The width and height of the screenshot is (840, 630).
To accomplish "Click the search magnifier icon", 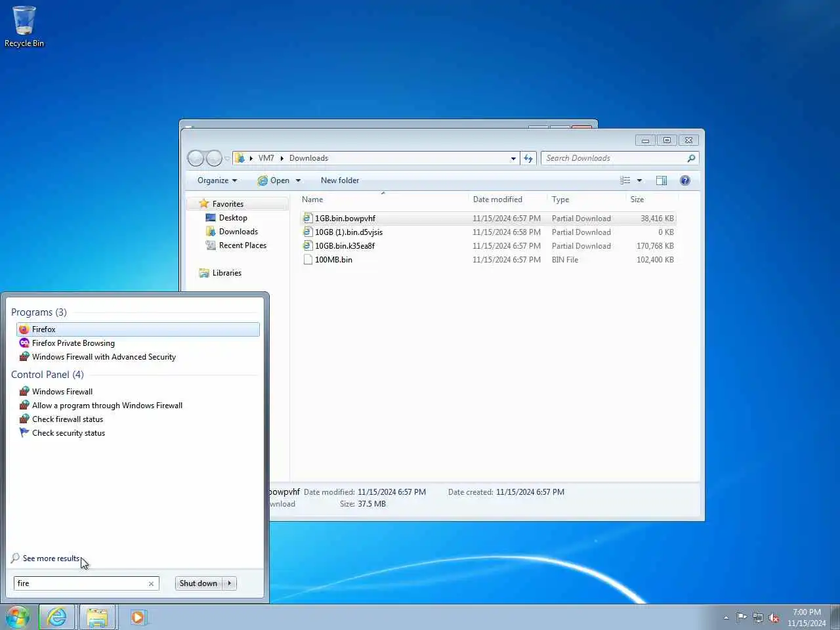I will 691,158.
